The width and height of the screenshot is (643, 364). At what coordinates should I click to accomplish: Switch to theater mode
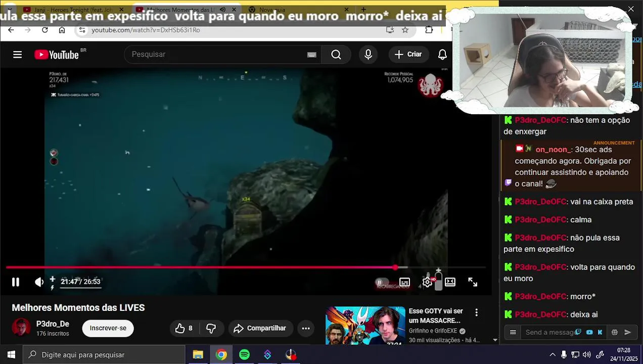point(450,282)
